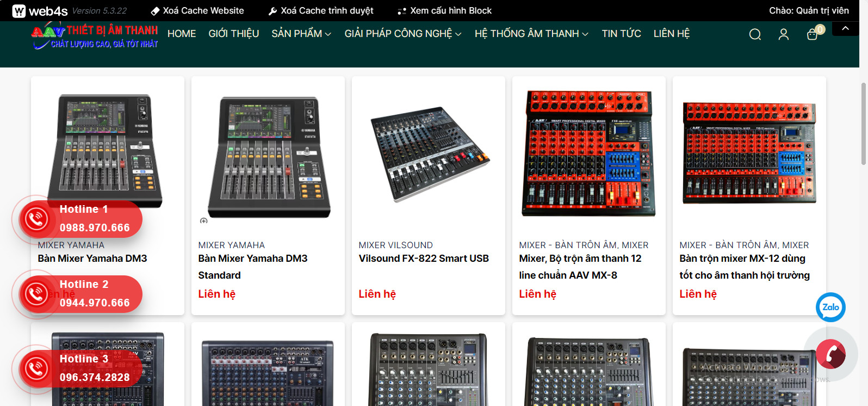Expand the GIẢI PHÁP CÔNG NGHỆ dropdown
Screen dimensions: 868x406
pyautogui.click(x=402, y=34)
